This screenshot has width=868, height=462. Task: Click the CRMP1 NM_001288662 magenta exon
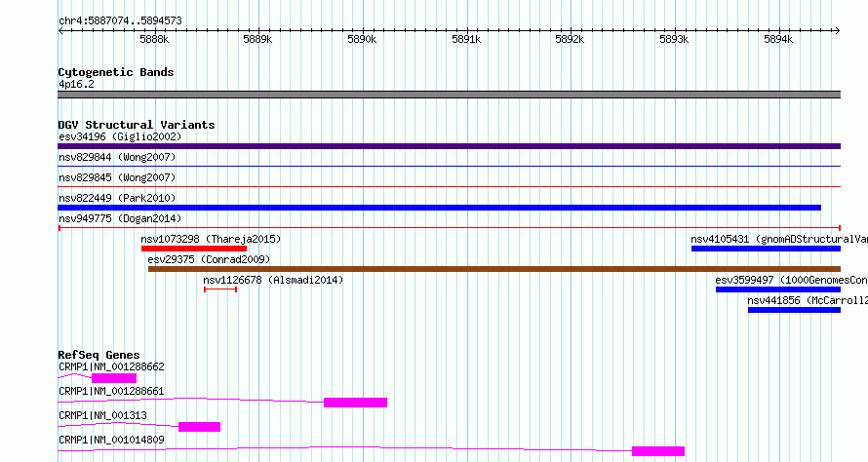114,378
